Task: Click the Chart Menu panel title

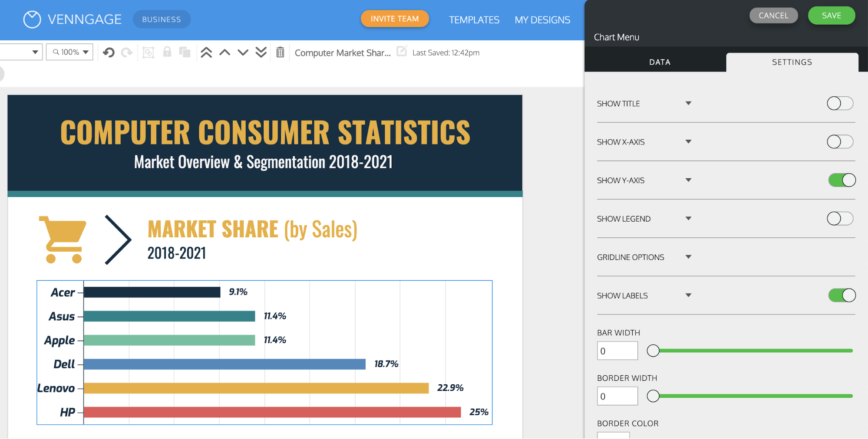Action: click(617, 37)
